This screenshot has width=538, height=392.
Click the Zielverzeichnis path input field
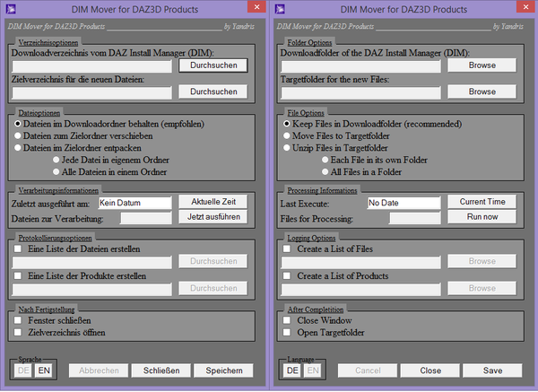[x=92, y=93]
